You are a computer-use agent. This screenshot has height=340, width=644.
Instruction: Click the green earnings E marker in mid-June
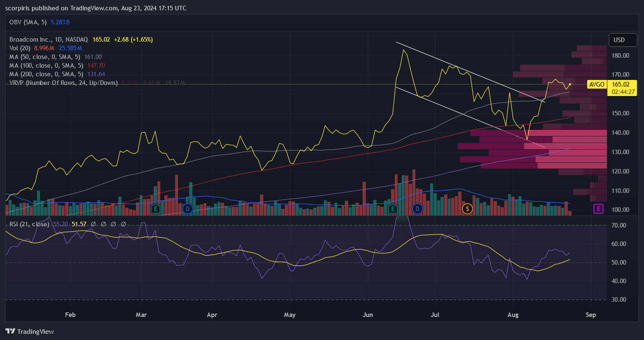(x=393, y=209)
